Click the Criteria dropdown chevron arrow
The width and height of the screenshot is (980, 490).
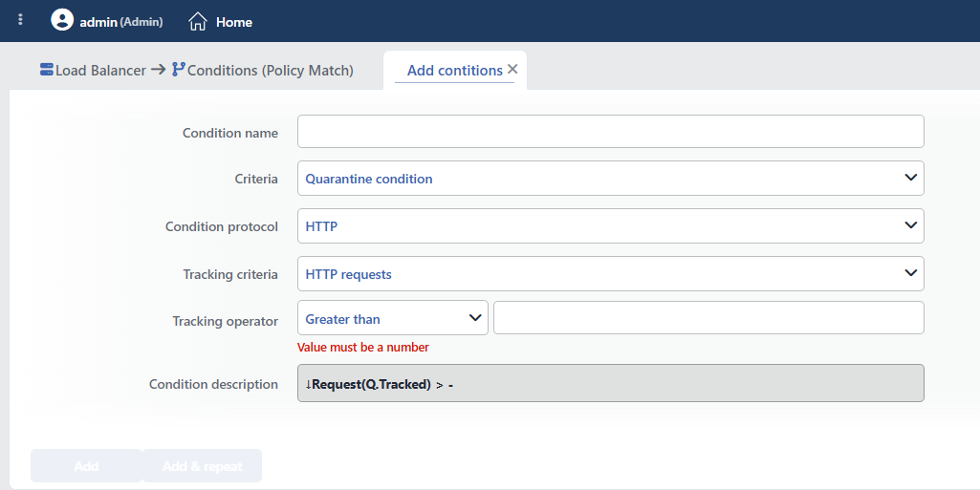(910, 178)
